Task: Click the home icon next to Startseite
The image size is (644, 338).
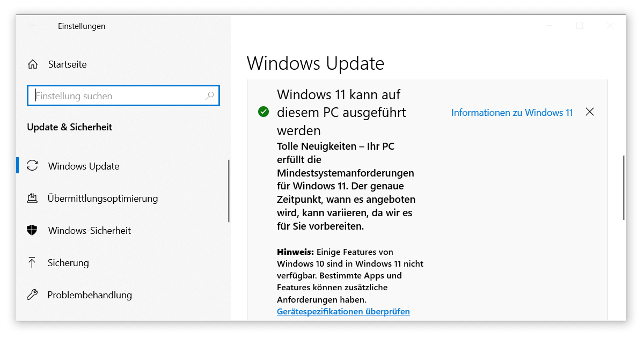Action: tap(33, 64)
